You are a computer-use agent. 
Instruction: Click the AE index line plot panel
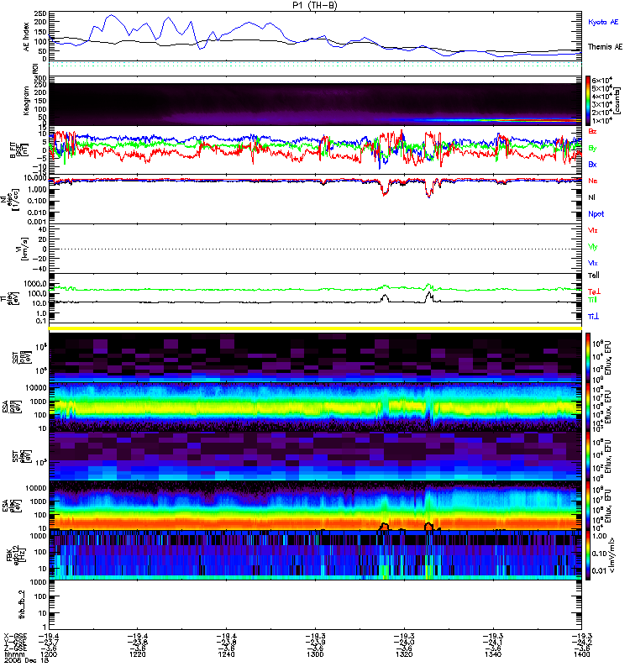(x=315, y=36)
